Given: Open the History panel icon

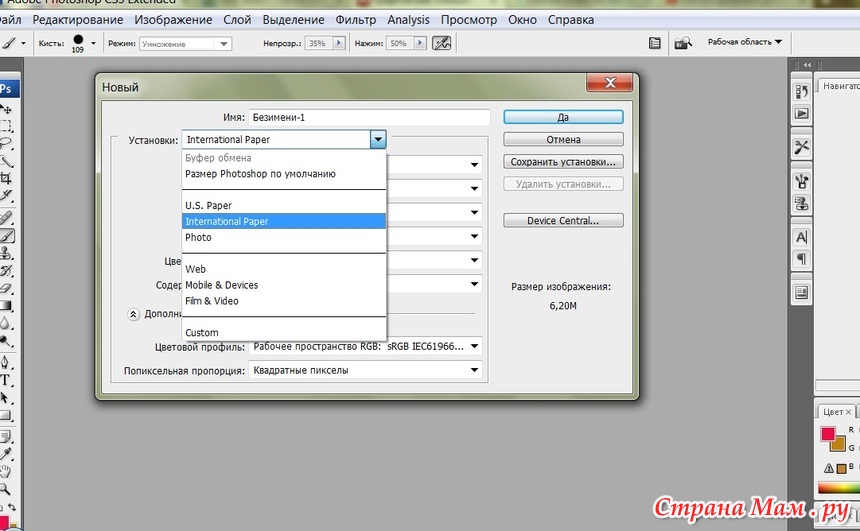Looking at the screenshot, I should [801, 91].
